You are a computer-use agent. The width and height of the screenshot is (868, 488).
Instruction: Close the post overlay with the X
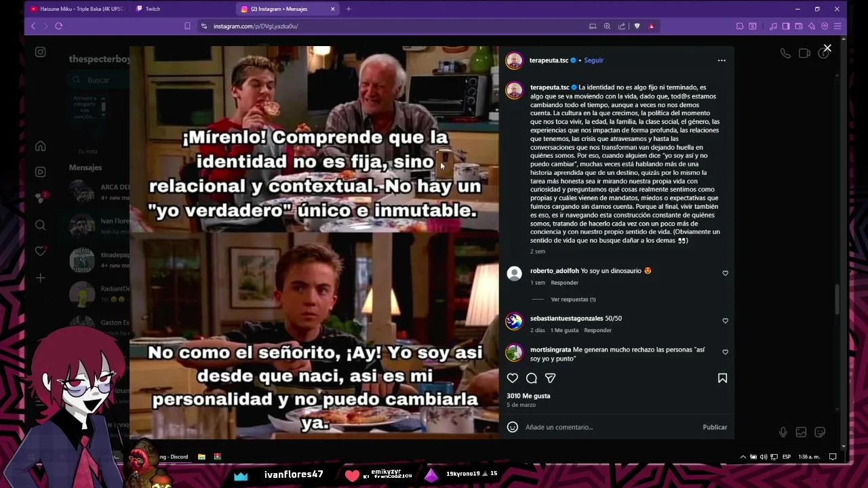[x=827, y=48]
